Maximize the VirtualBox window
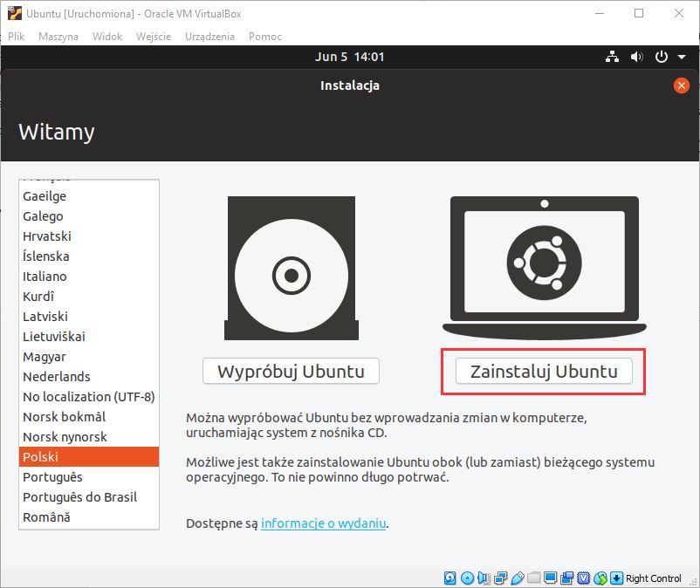The image size is (700, 588). 639,13
